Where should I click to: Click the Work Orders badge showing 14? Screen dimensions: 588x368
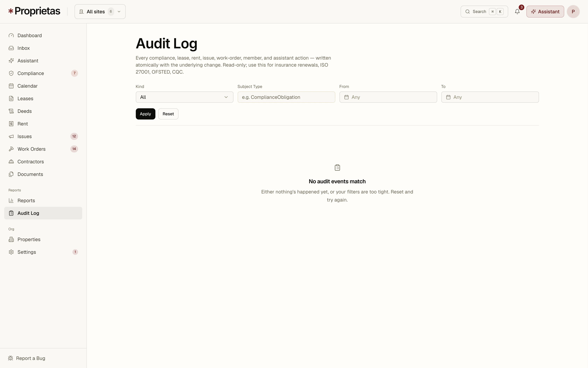click(x=74, y=149)
